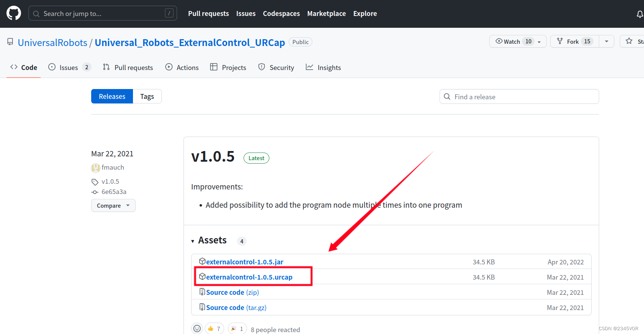The width and height of the screenshot is (644, 334).
Task: Download externalcontrol-1.0.5.jar
Action: [245, 262]
